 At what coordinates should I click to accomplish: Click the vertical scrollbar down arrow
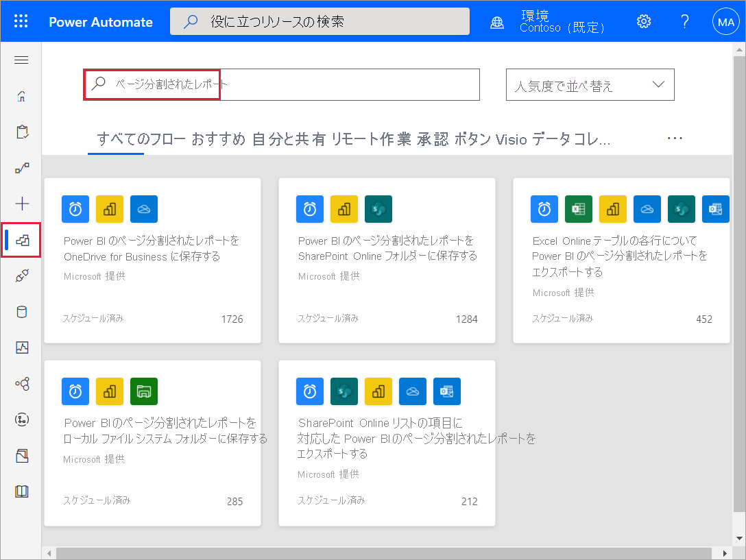coord(739,539)
